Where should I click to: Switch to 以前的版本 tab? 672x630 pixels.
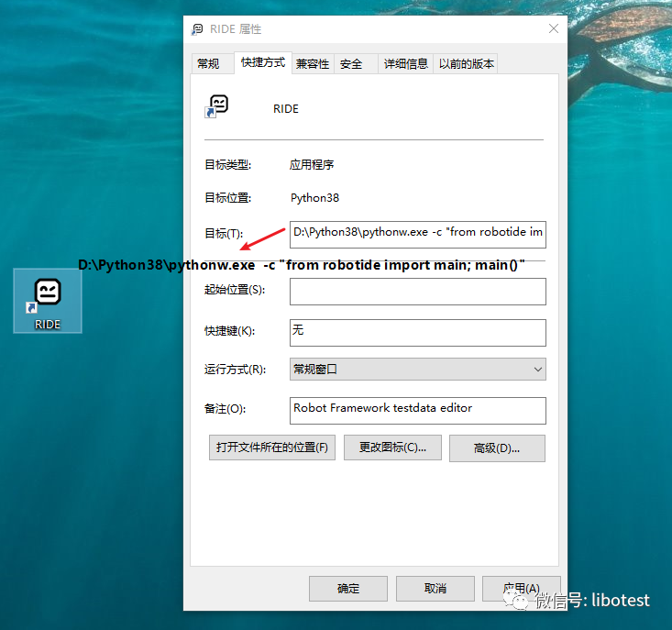click(x=466, y=64)
